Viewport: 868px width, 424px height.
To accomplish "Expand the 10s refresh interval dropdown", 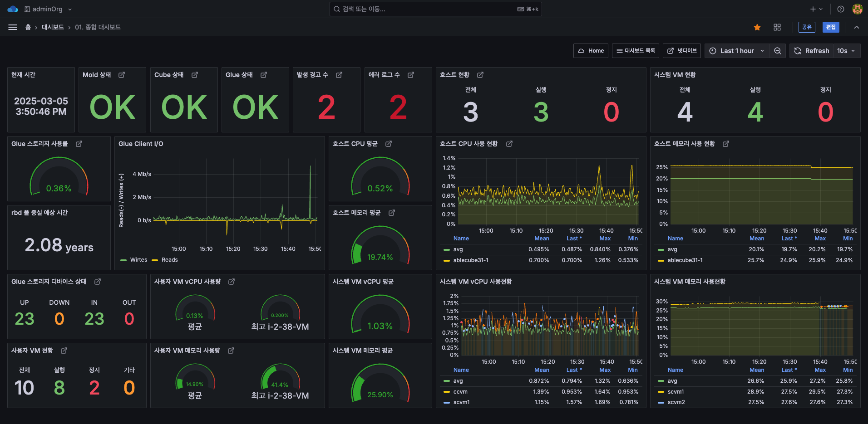I will pyautogui.click(x=846, y=51).
